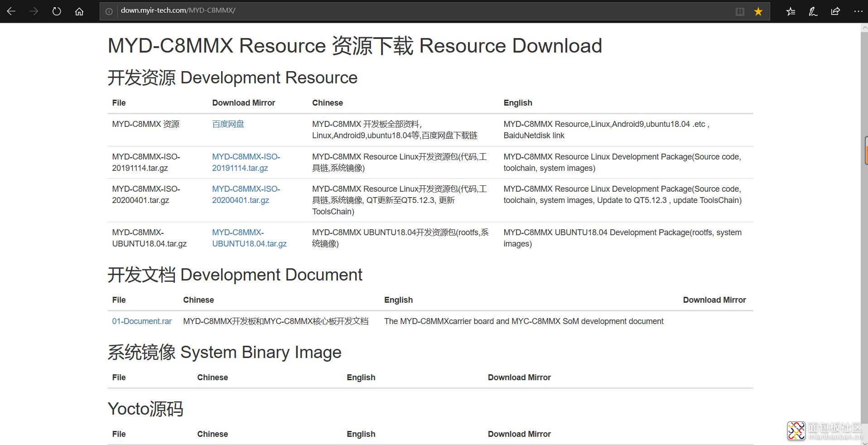Click the Chinese description mentioning QT更新至QT5.12.3

pos(400,200)
